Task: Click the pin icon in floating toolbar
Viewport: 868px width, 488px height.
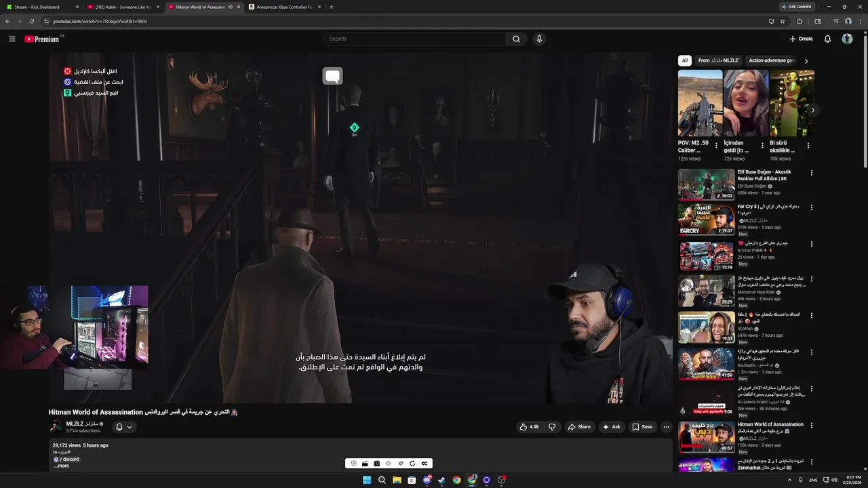Action: [x=401, y=464]
